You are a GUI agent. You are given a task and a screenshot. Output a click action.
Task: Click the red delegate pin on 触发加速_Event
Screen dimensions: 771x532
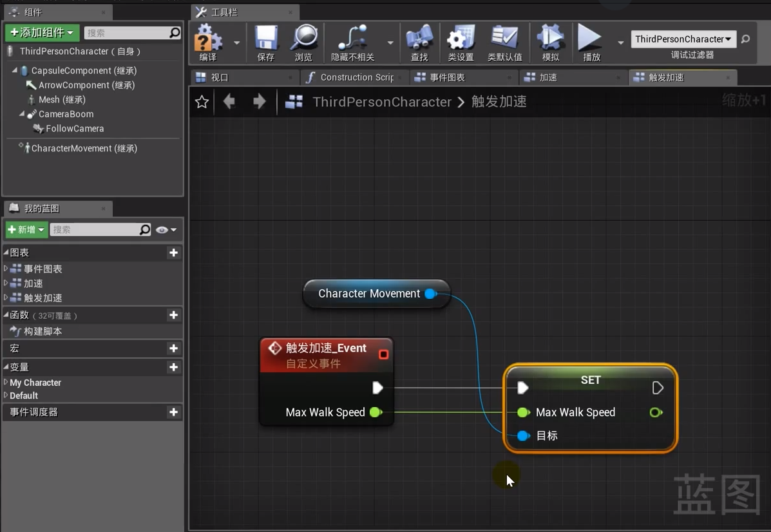tap(383, 354)
